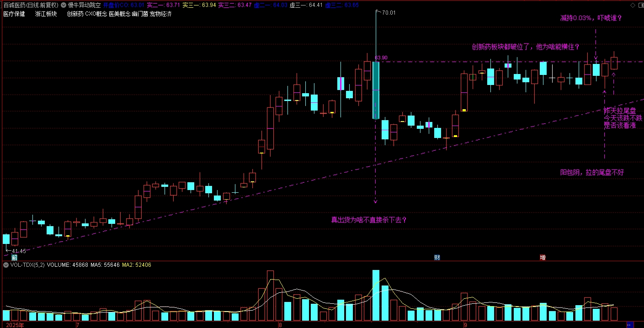This screenshot has height=328, width=644.
Task: Open the 医疗保健 sector link
Action: click(x=14, y=14)
